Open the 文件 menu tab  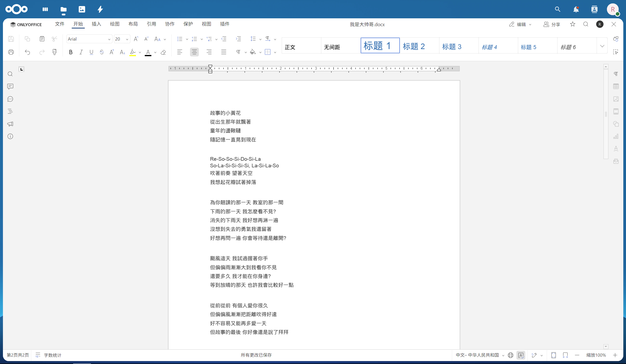(60, 24)
